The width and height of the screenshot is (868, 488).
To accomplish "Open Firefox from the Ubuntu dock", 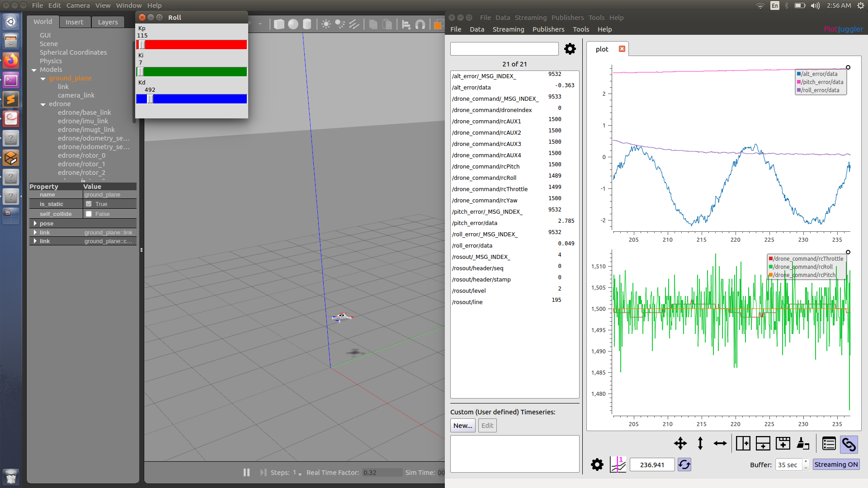I will [x=11, y=60].
